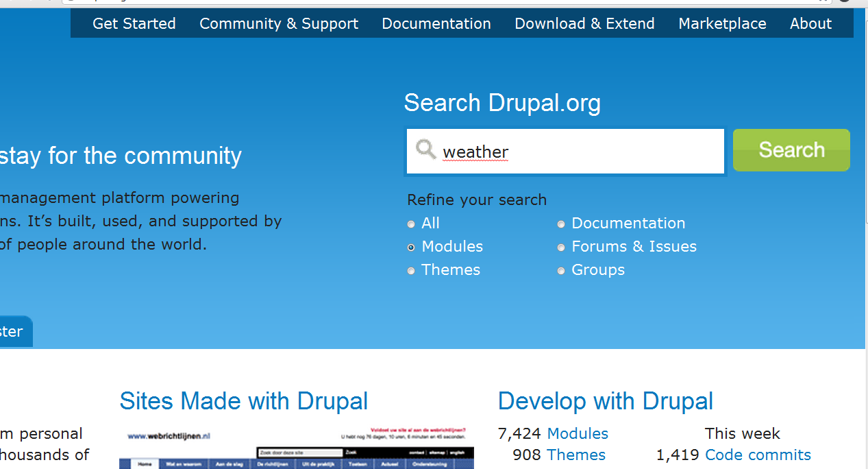Go to Community & Support in navigation
The height and width of the screenshot is (469, 868).
279,24
